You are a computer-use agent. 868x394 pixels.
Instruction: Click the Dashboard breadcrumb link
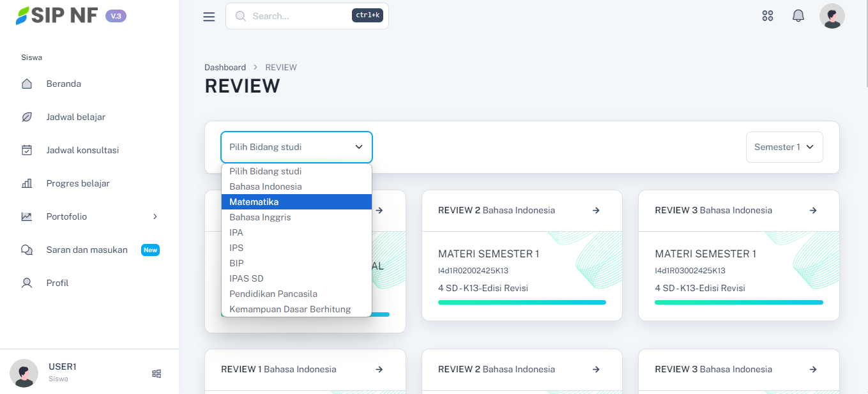[x=225, y=67]
